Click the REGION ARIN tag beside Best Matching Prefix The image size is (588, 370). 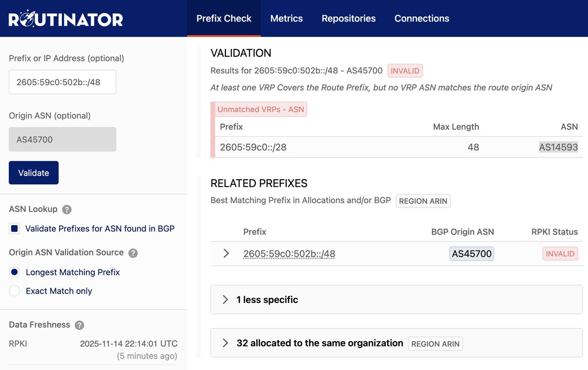point(423,201)
